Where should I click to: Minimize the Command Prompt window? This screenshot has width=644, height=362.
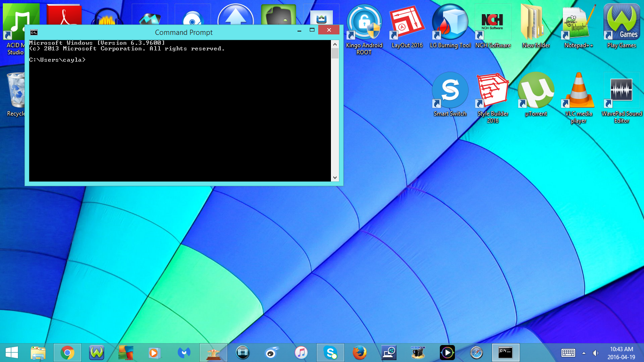pos(299,30)
